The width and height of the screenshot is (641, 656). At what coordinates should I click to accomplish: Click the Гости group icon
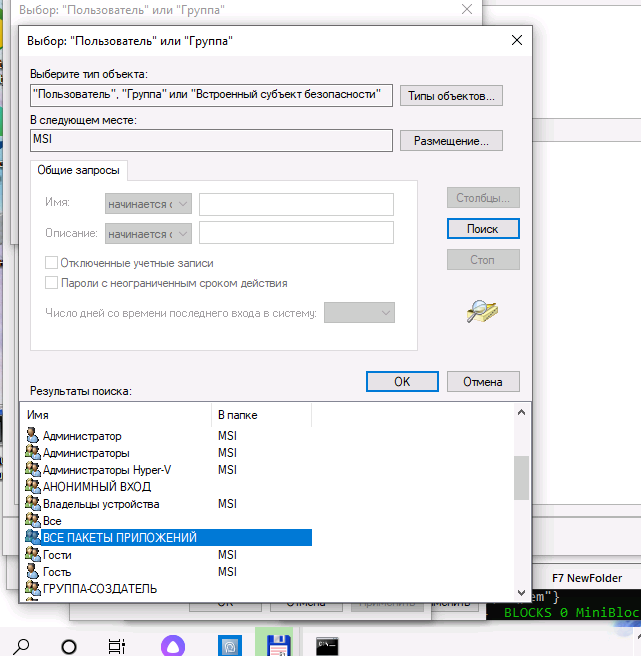pos(33,555)
